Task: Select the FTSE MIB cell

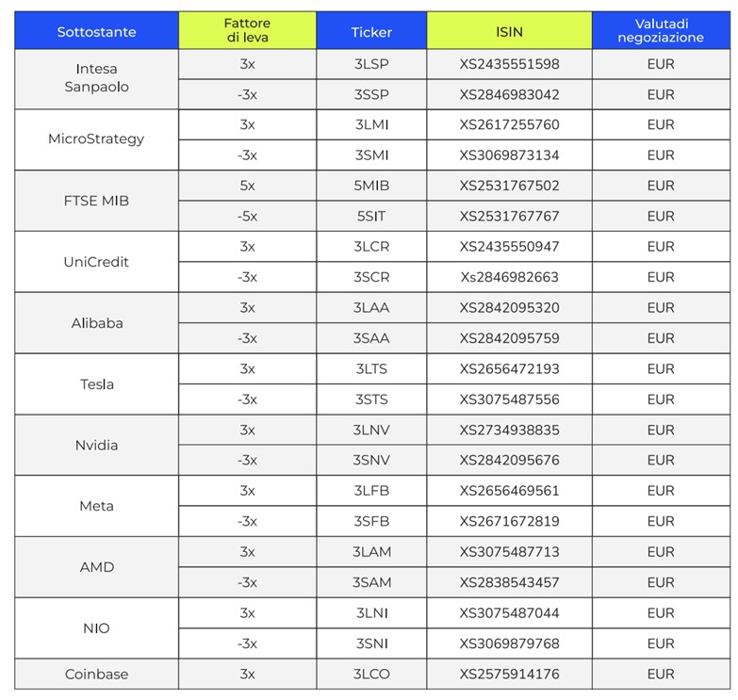Action: [96, 201]
